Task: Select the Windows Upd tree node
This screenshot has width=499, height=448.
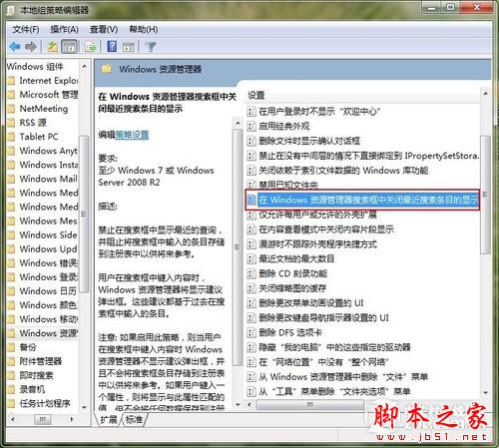Action: 49,248
